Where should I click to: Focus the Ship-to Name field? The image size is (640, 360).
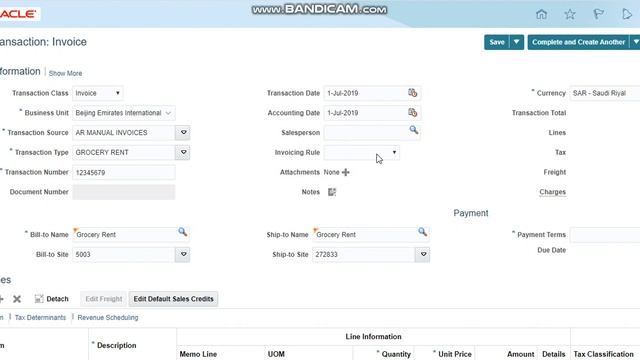[x=365, y=235]
